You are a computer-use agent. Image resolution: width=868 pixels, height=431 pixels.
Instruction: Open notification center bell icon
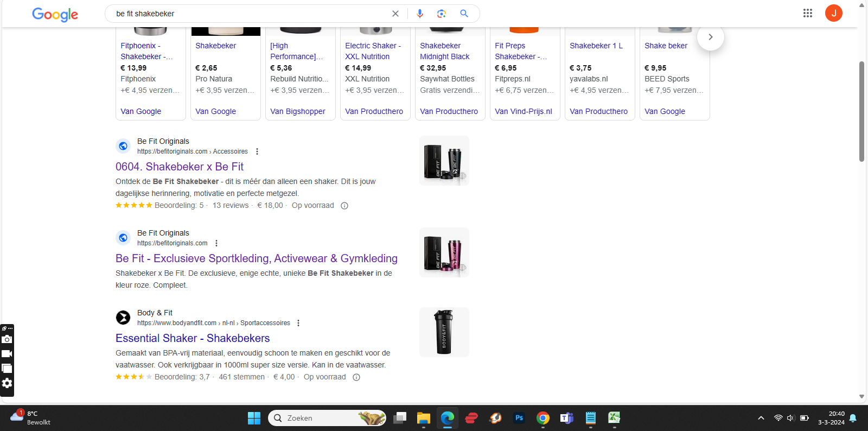coord(853,418)
